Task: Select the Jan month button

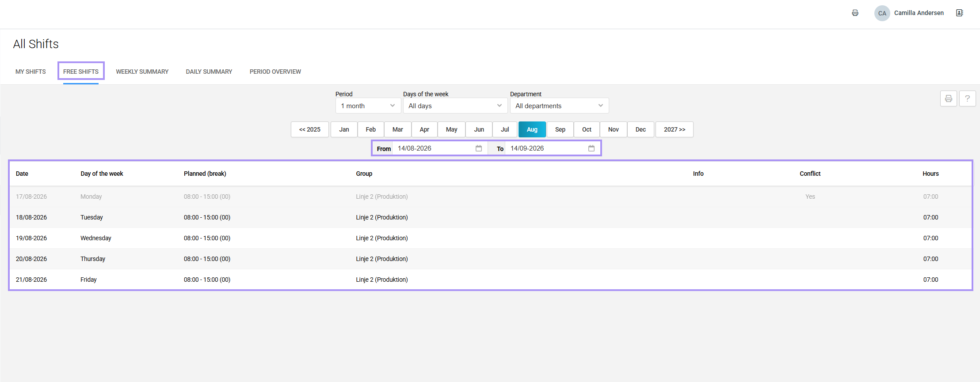Action: (x=344, y=129)
